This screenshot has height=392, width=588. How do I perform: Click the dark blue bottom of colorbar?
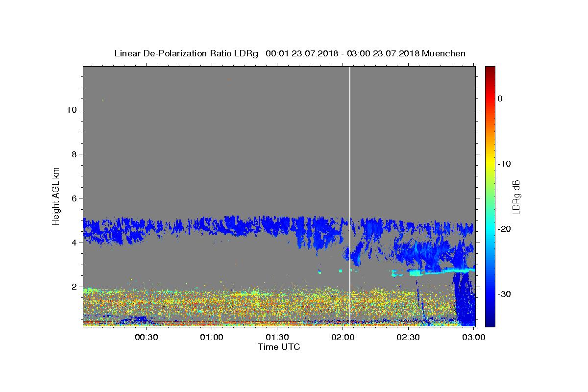click(490, 322)
